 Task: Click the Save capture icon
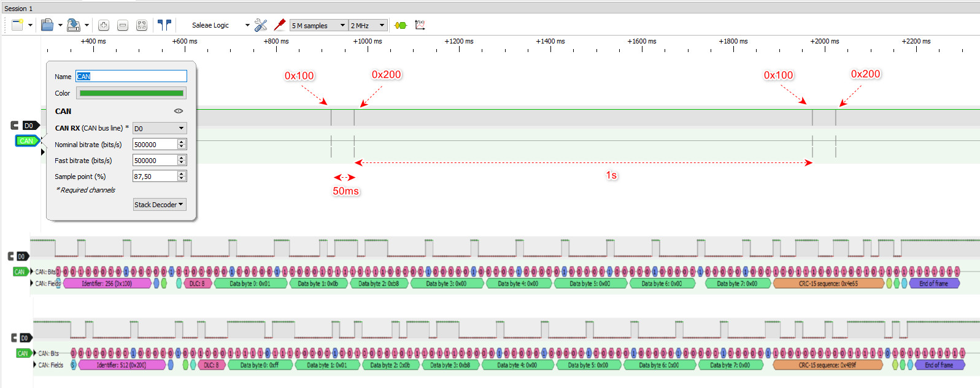pyautogui.click(x=74, y=25)
